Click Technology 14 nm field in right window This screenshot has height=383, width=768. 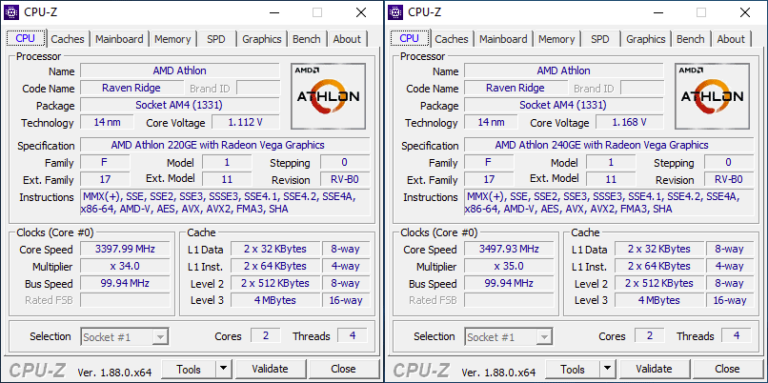click(x=491, y=122)
